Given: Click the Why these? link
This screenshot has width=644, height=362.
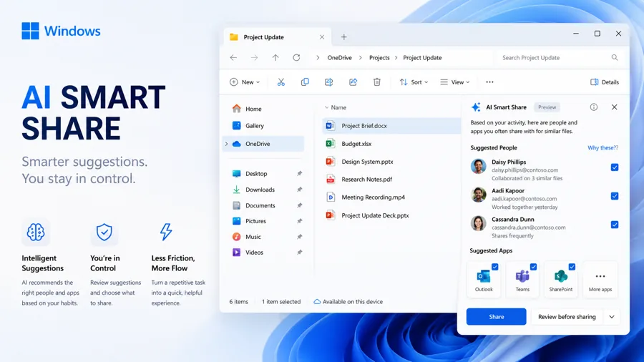Looking at the screenshot, I should coord(602,148).
